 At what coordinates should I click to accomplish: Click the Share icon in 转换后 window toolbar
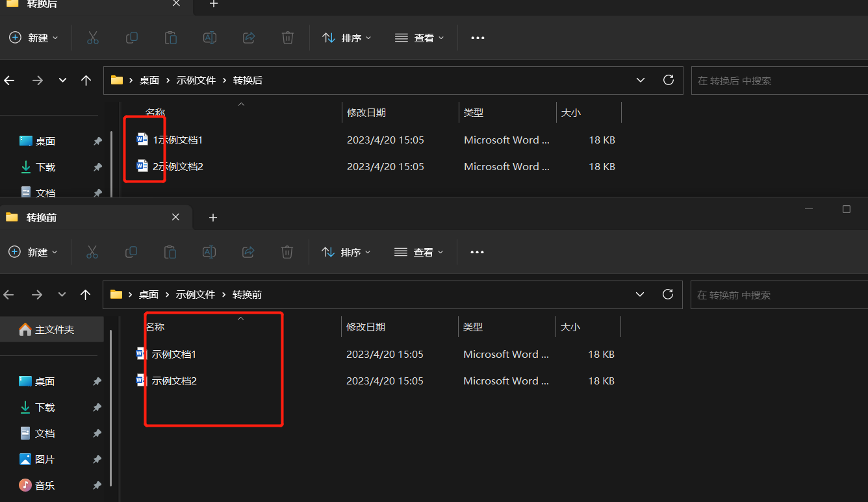249,38
